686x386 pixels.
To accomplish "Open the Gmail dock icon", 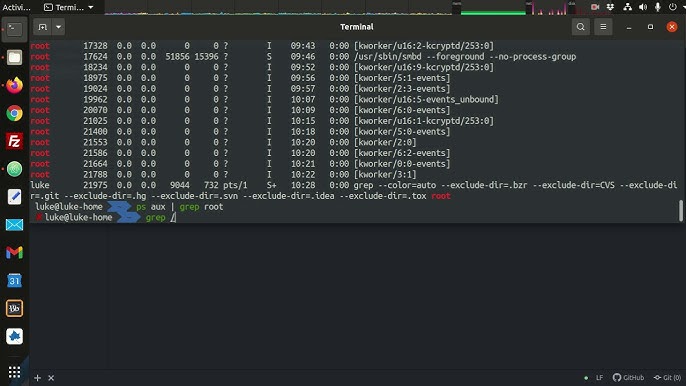I will pos(14,253).
